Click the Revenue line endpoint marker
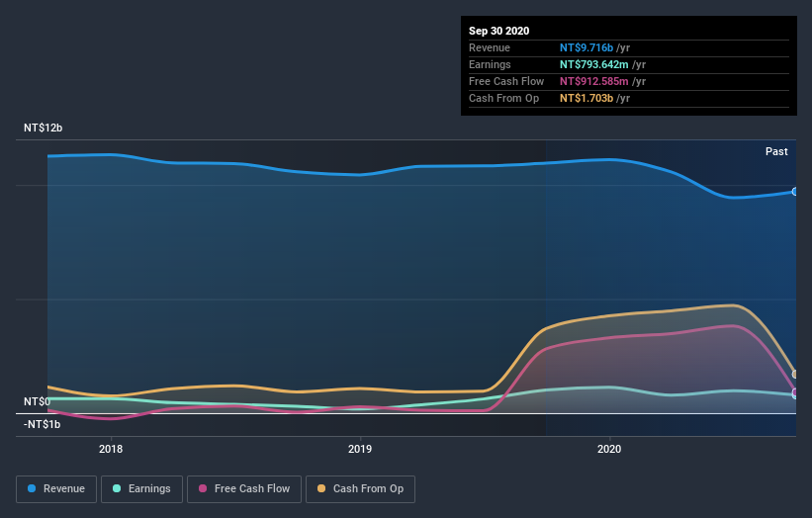 tap(795, 192)
